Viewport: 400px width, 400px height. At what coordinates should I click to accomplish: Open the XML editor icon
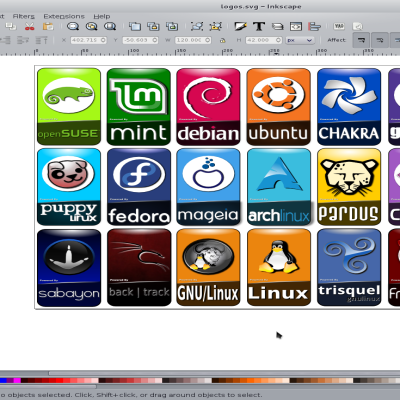pos(296,26)
